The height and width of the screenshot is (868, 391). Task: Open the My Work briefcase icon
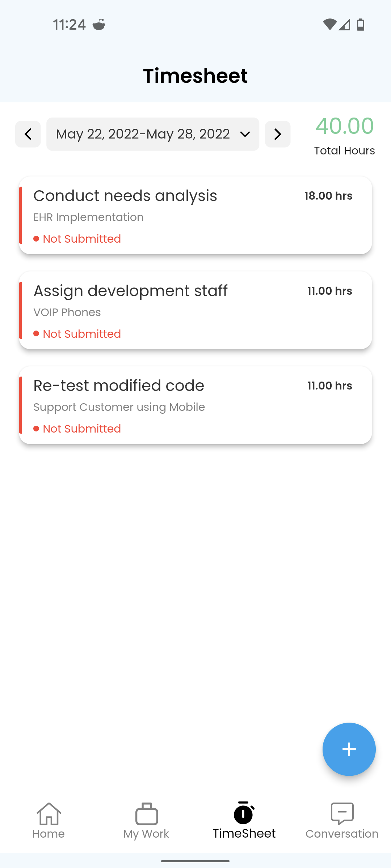coord(147,814)
